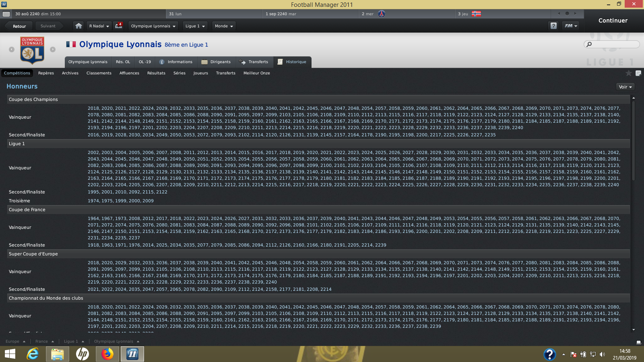Viewport: 644px width, 362px height.
Task: Go to the home screen icon
Action: [x=78, y=26]
